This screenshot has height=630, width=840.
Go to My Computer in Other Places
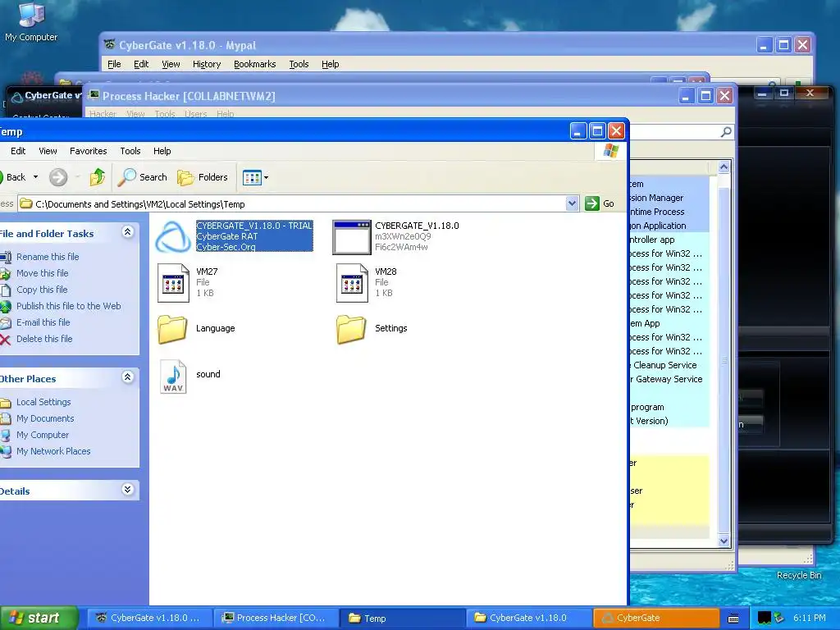tap(43, 435)
